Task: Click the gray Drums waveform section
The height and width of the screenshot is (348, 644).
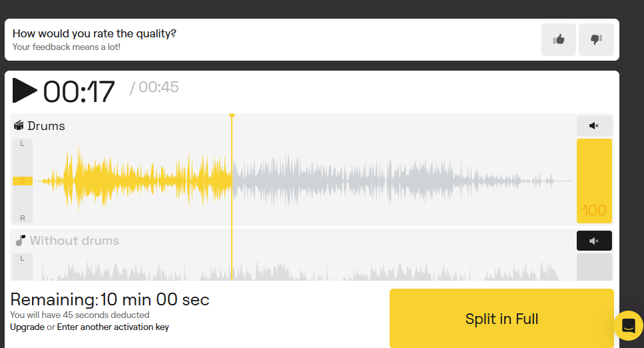Action: (x=400, y=181)
